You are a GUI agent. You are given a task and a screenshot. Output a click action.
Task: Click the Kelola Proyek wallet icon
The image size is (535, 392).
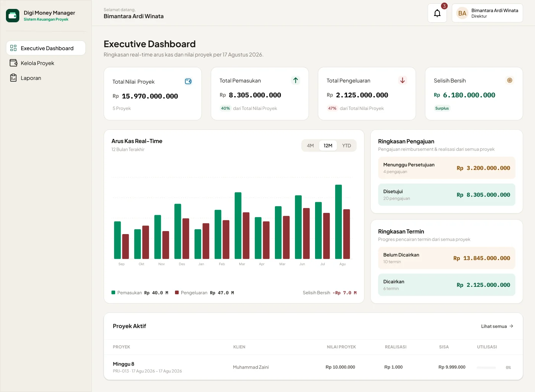[13, 63]
